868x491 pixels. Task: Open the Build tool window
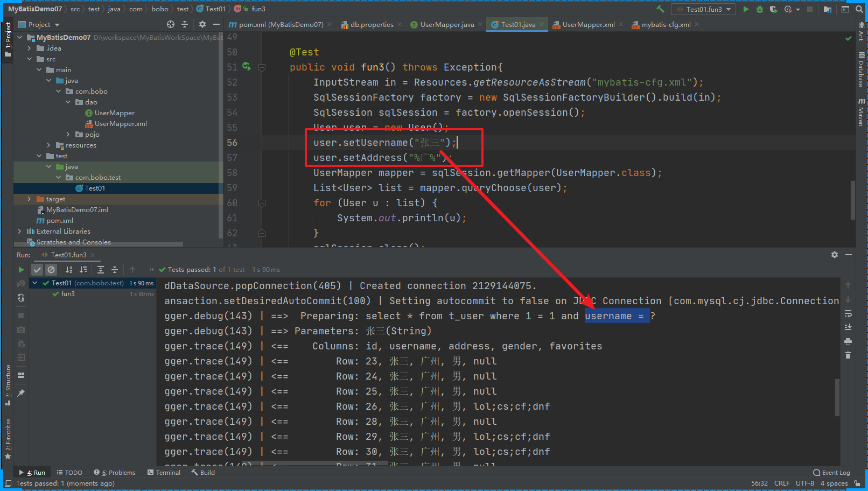(203, 473)
